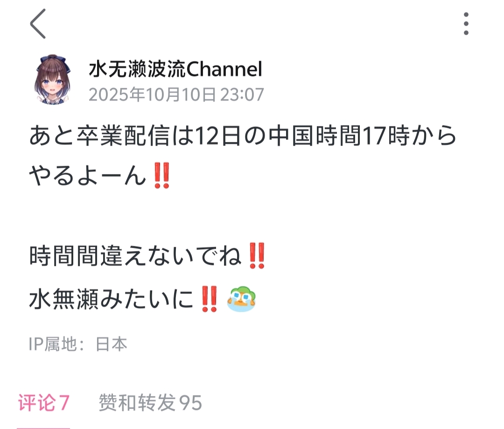Viewport: 504px width, 429px height.
Task: Tap the word Channel in the username
Action: [x=224, y=69]
